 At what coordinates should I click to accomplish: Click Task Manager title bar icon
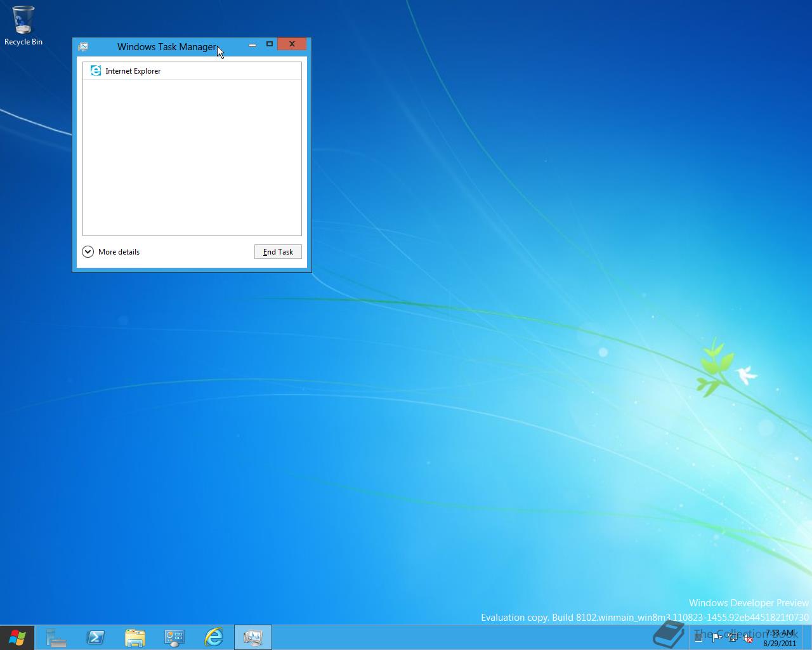[83, 47]
